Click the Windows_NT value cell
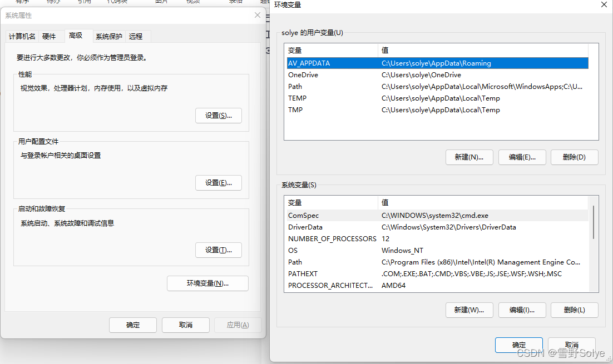 (x=402, y=250)
